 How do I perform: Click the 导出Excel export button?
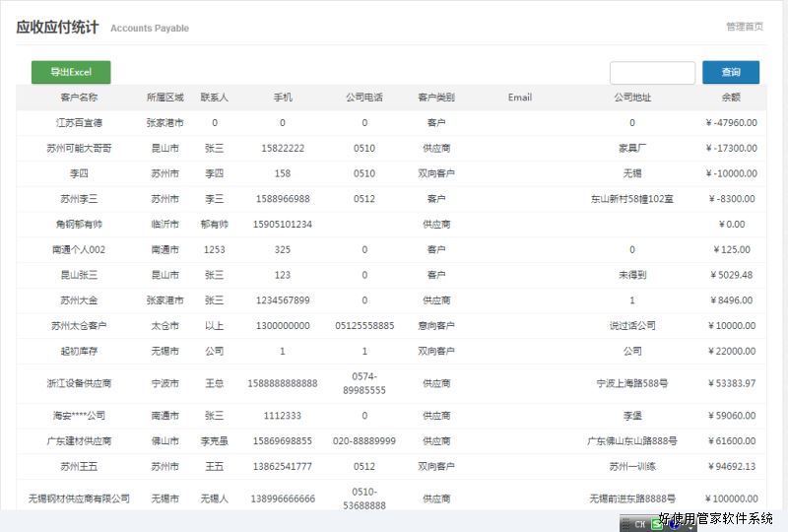tap(71, 72)
